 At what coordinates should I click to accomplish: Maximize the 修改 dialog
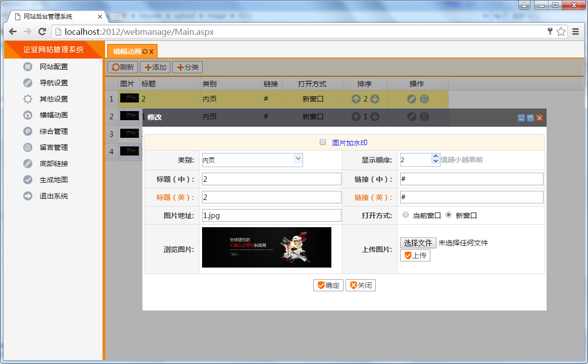(530, 118)
